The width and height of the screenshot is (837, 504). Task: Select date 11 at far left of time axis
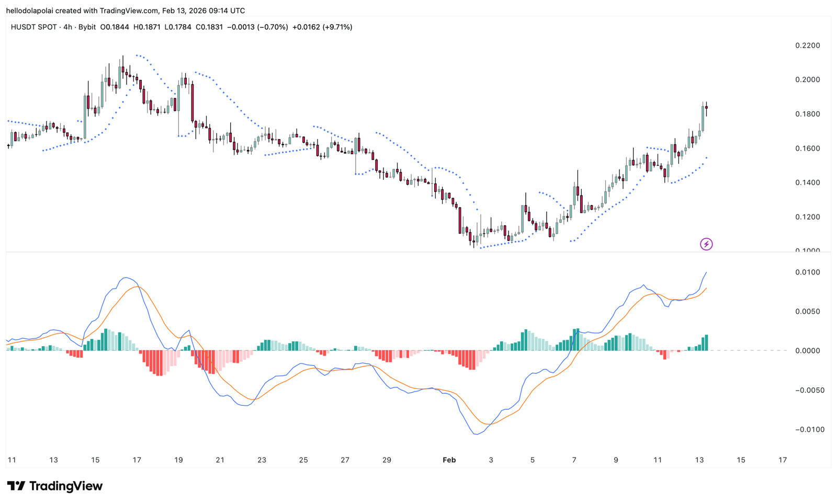pyautogui.click(x=12, y=460)
